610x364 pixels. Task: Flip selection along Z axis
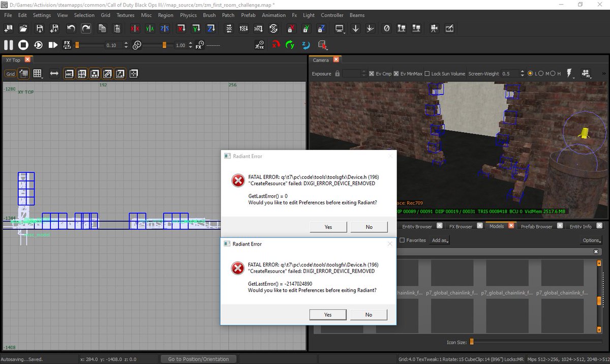pyautogui.click(x=165, y=28)
